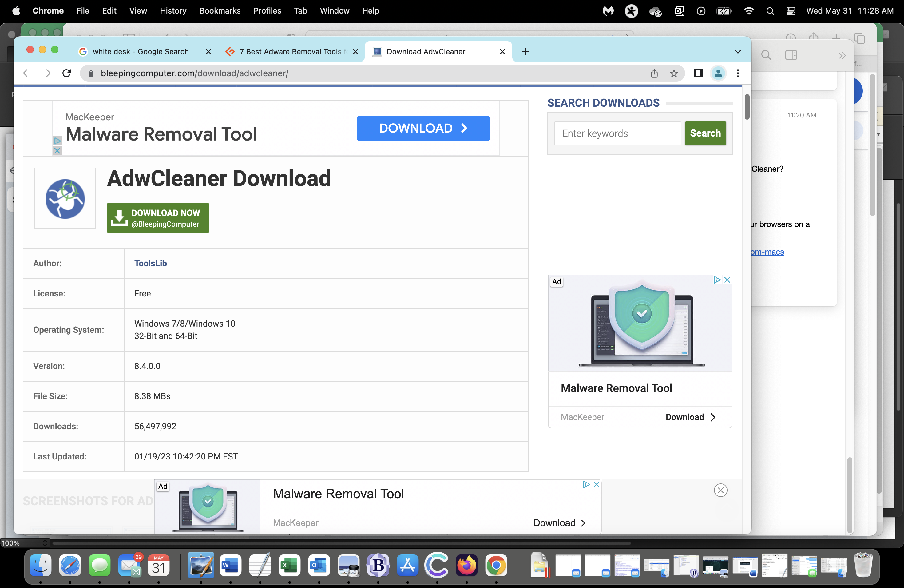The image size is (904, 588).
Task: Open the ToolsLib author link
Action: point(150,263)
